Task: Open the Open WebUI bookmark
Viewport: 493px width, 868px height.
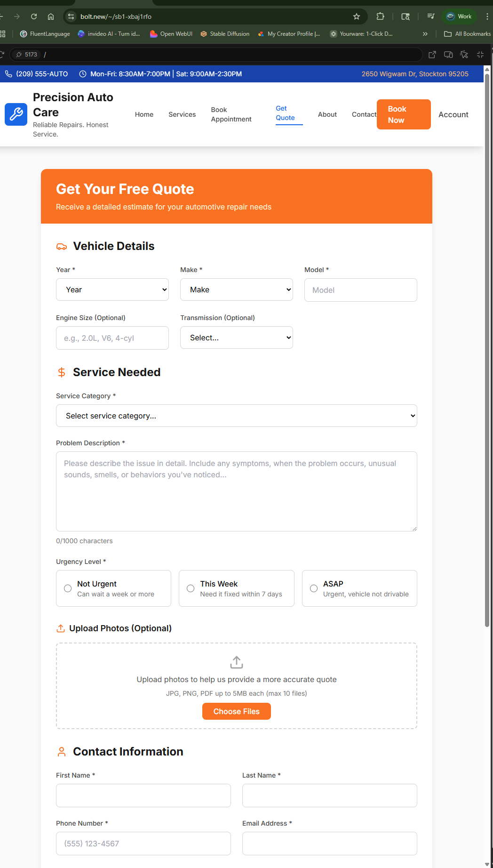Action: tap(171, 34)
